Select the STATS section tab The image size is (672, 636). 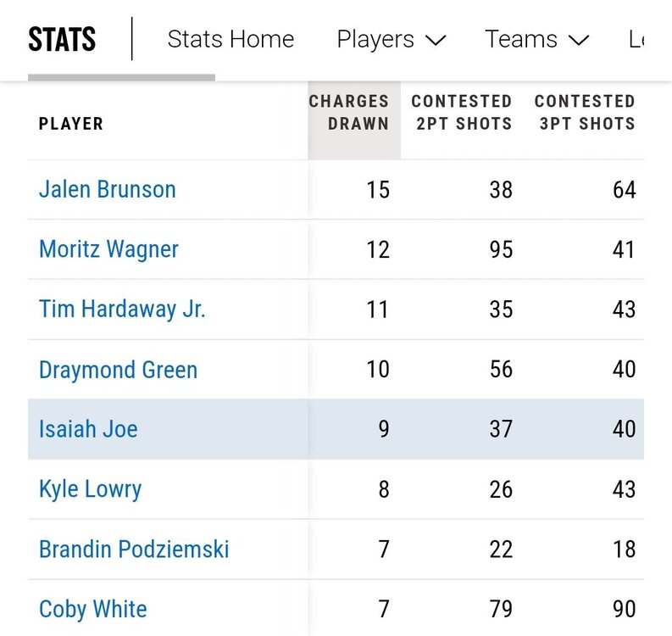coord(62,40)
